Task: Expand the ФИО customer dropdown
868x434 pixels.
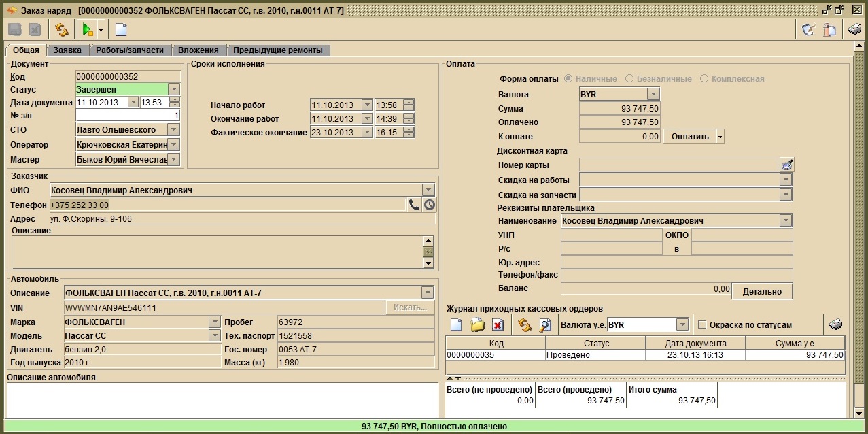Action: pos(428,190)
